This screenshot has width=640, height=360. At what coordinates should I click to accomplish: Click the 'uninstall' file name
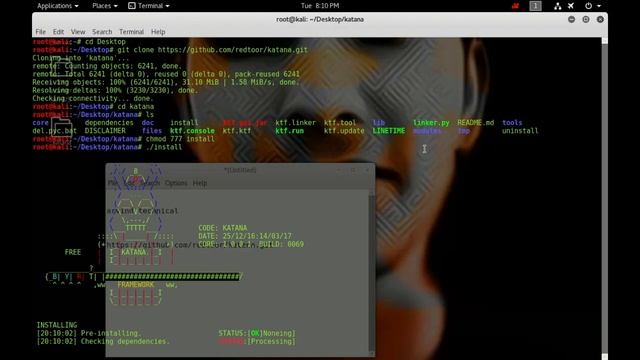click(520, 131)
